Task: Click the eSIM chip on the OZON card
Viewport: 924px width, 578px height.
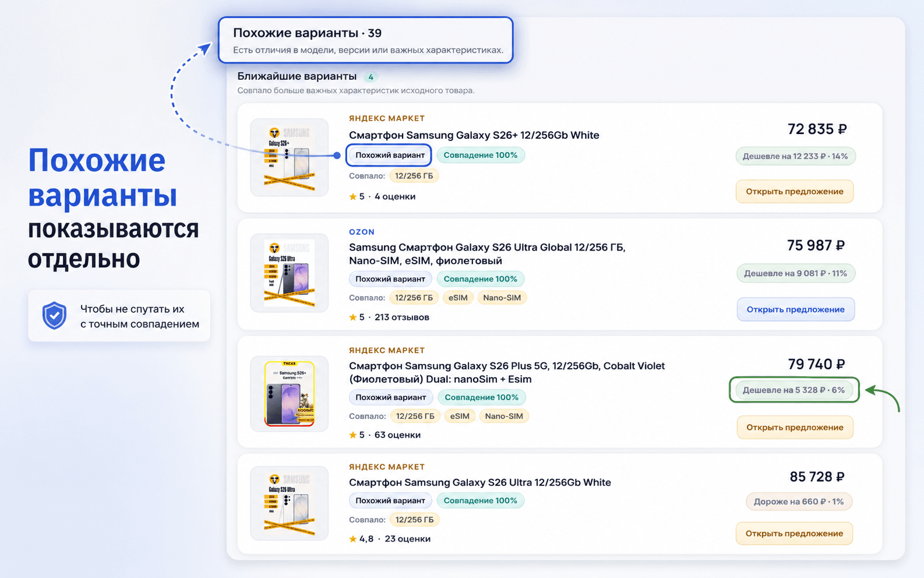Action: (458, 298)
